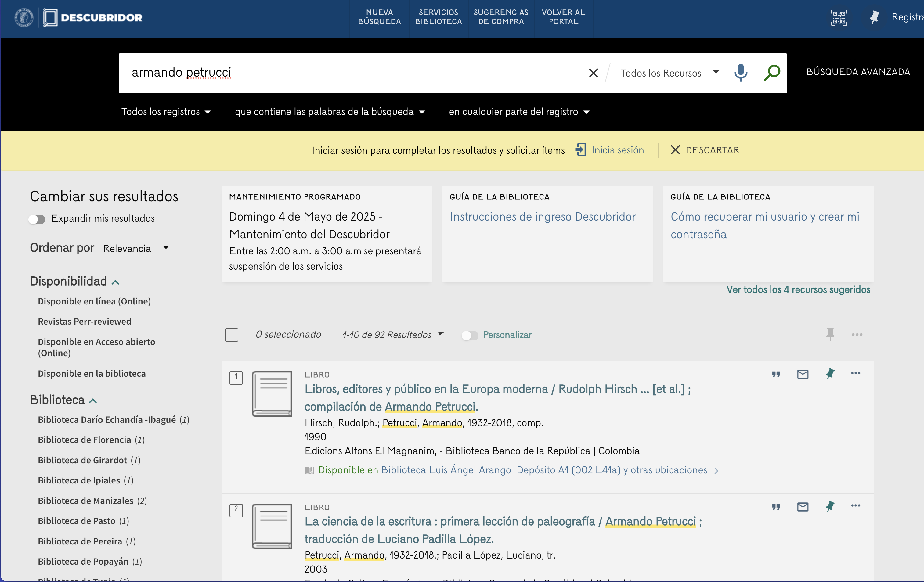Check the select-all results checkbox

tap(231, 335)
